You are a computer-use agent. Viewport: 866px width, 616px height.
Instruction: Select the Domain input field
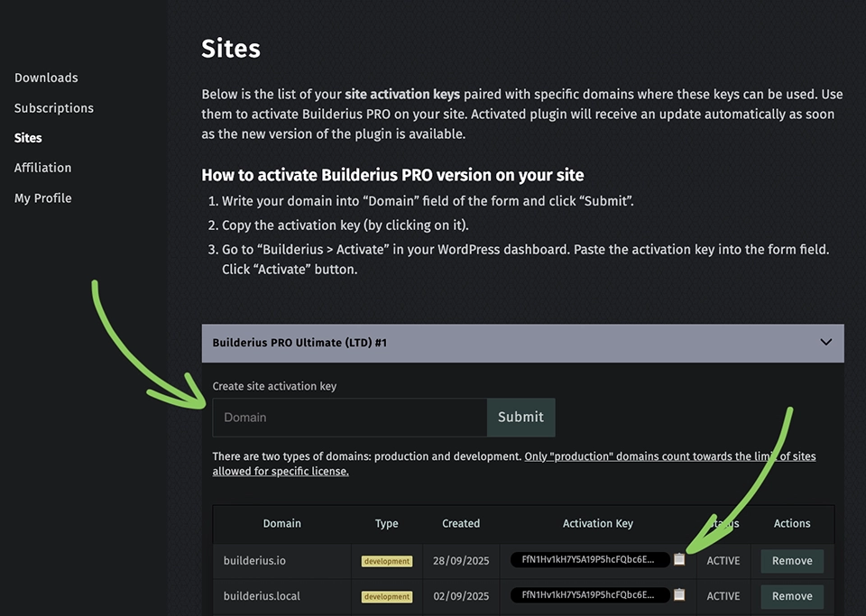tap(349, 418)
